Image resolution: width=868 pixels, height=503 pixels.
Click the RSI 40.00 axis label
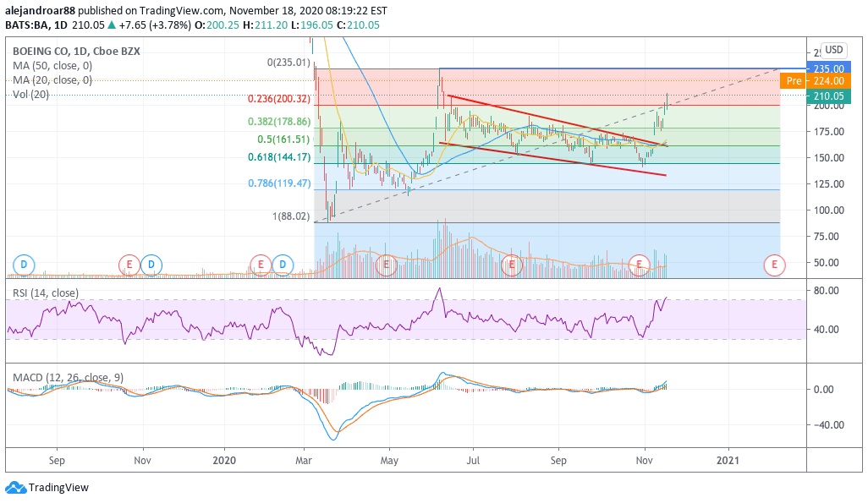[827, 329]
